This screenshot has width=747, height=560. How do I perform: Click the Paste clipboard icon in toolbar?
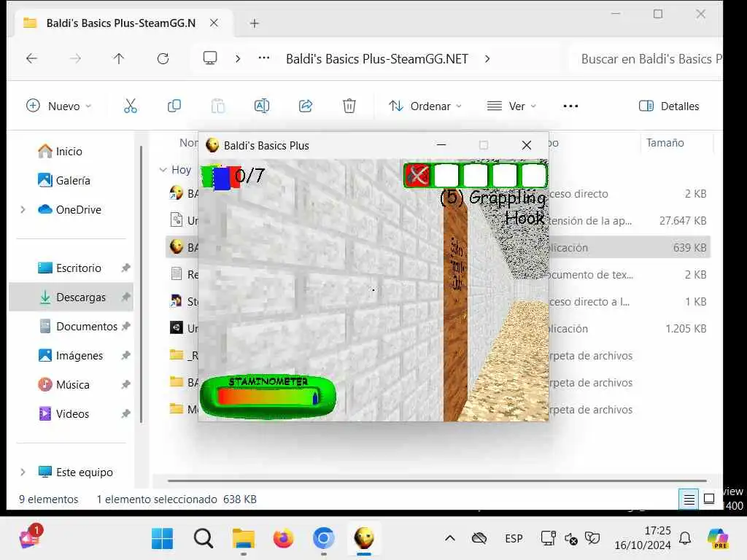[217, 106]
